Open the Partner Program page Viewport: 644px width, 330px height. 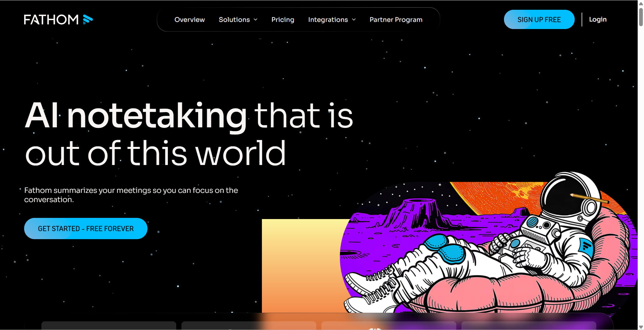click(x=396, y=20)
